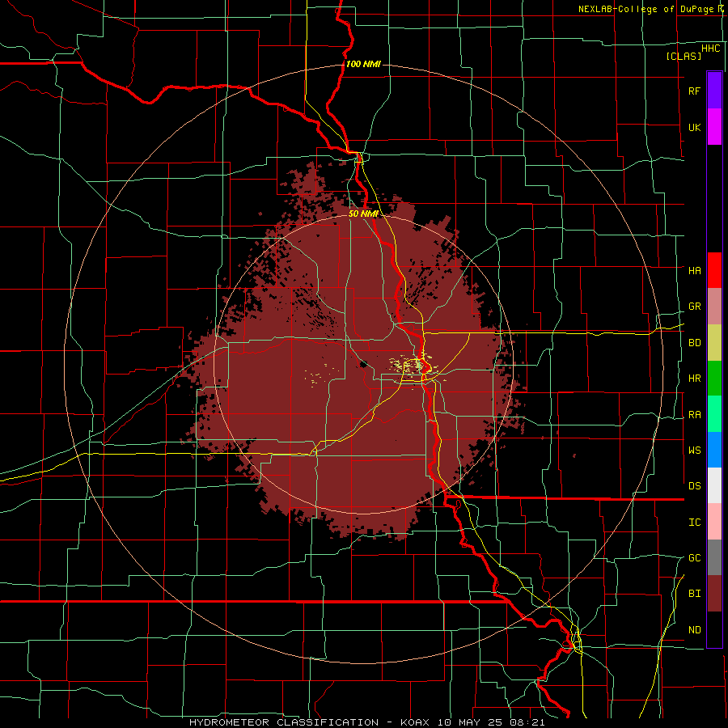Click the magenta UK color swatch
This screenshot has width=728, height=728.
714,127
